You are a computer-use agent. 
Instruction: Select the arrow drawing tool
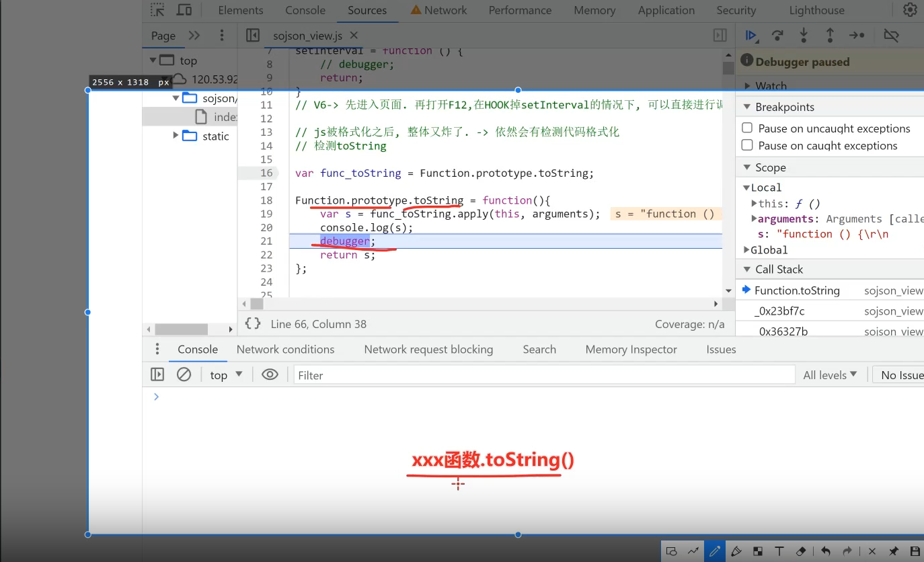tap(693, 551)
